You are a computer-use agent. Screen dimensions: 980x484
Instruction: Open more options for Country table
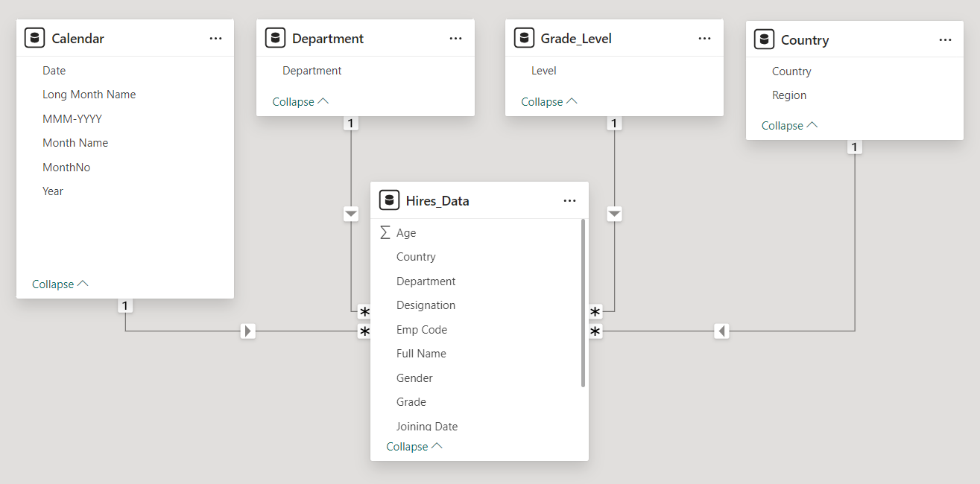point(945,40)
